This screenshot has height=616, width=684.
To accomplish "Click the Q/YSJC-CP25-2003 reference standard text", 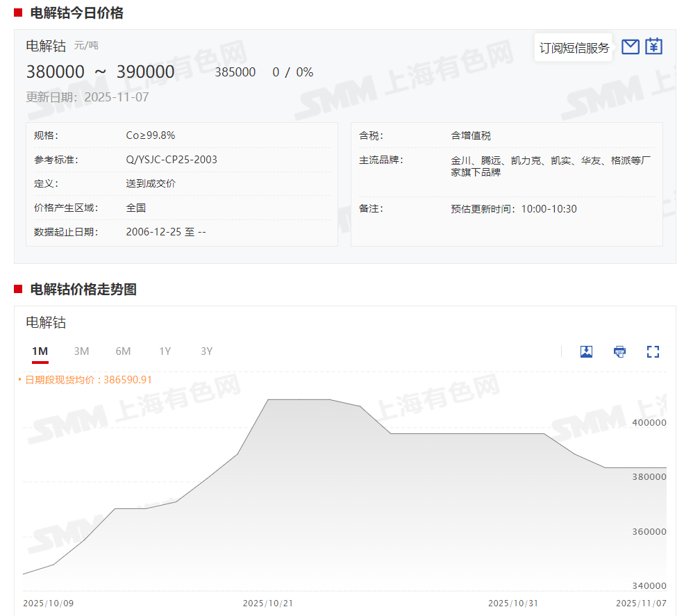I will click(172, 160).
